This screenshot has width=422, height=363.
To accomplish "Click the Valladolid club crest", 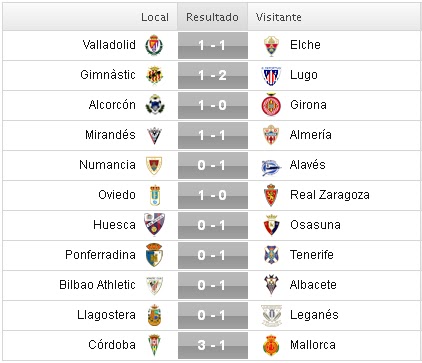I will pos(154,45).
